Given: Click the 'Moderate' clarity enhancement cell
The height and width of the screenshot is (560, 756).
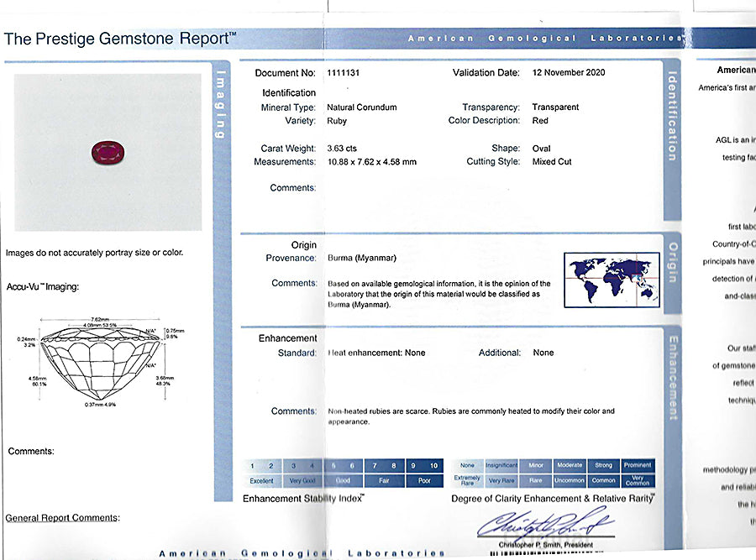Looking at the screenshot, I should [x=570, y=465].
